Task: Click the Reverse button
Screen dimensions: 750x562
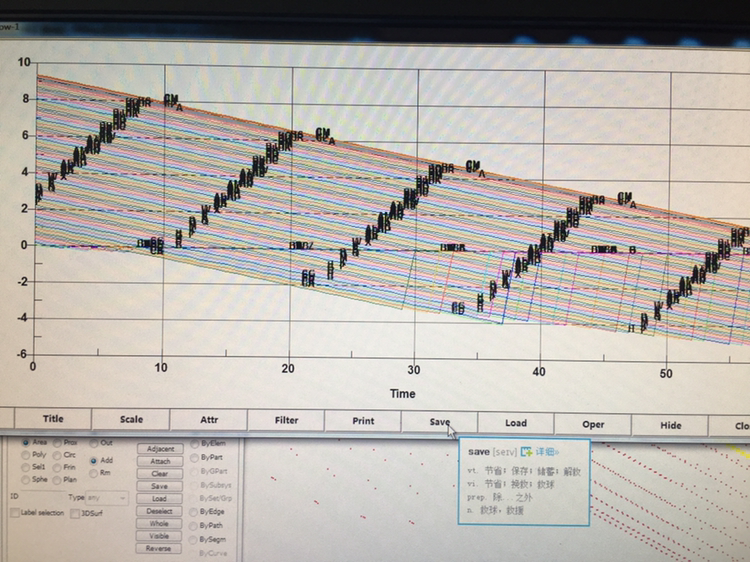Action: tap(159, 549)
